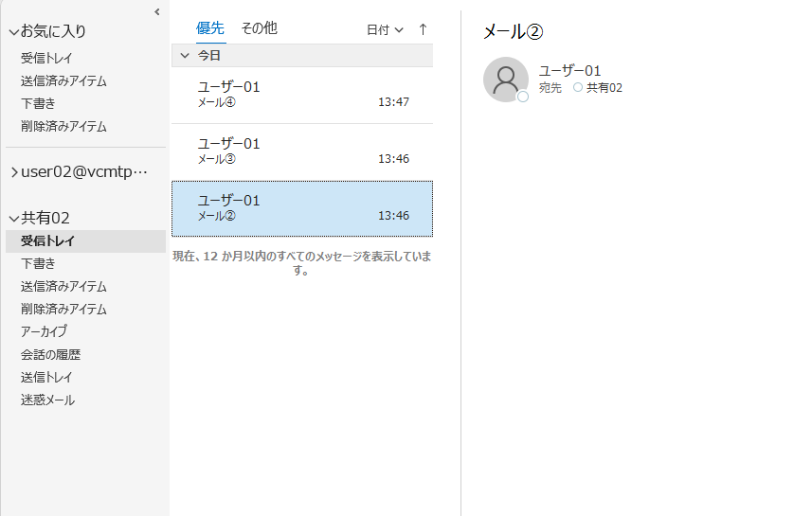
Task: Expand the user02@vcmtp account
Action: [14, 172]
